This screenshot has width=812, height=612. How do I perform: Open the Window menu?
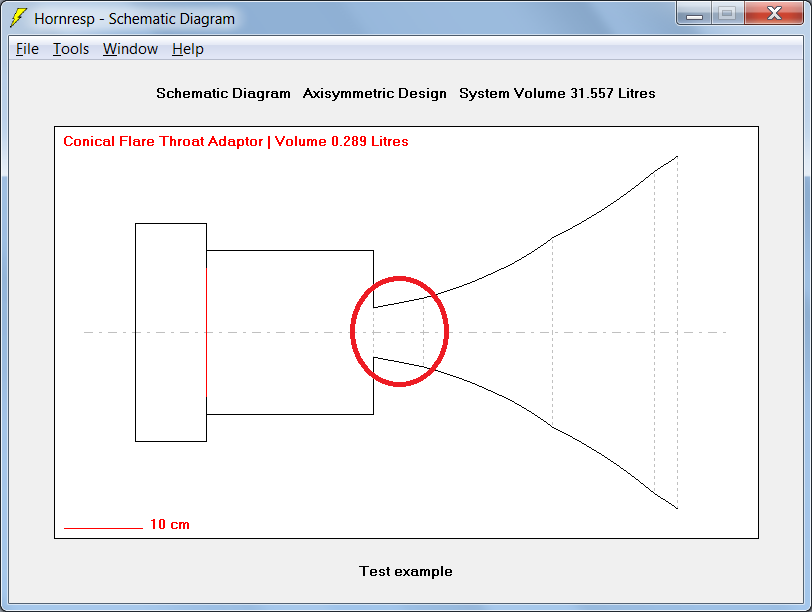pyautogui.click(x=130, y=49)
